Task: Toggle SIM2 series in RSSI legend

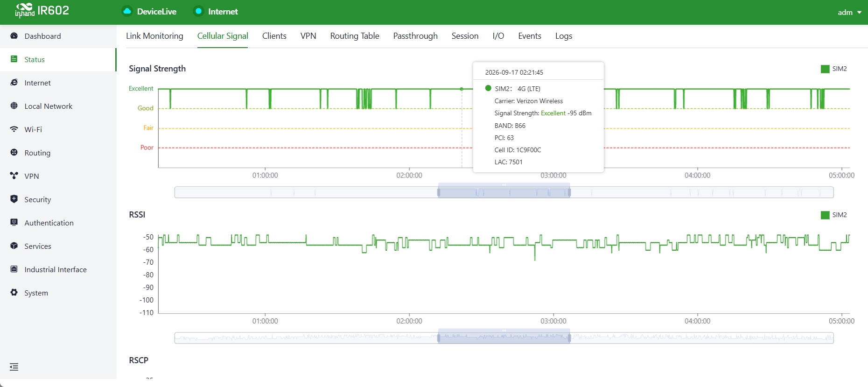Action: 834,215
